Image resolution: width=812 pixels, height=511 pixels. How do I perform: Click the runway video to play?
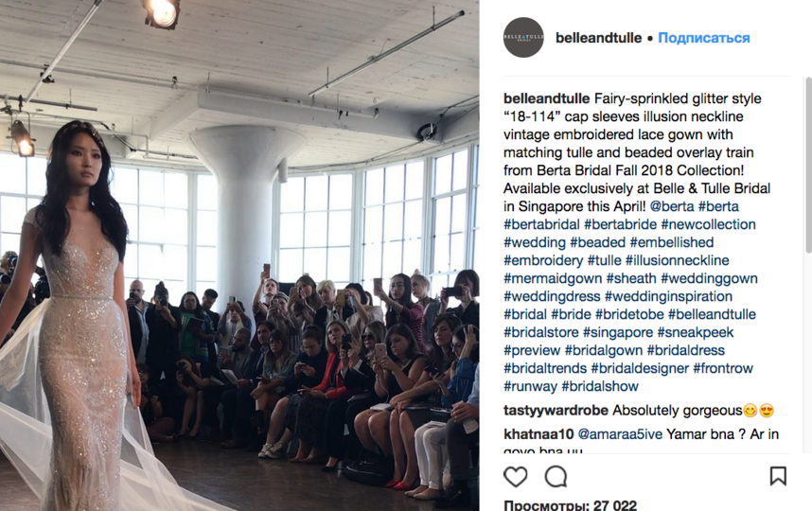coord(239,255)
